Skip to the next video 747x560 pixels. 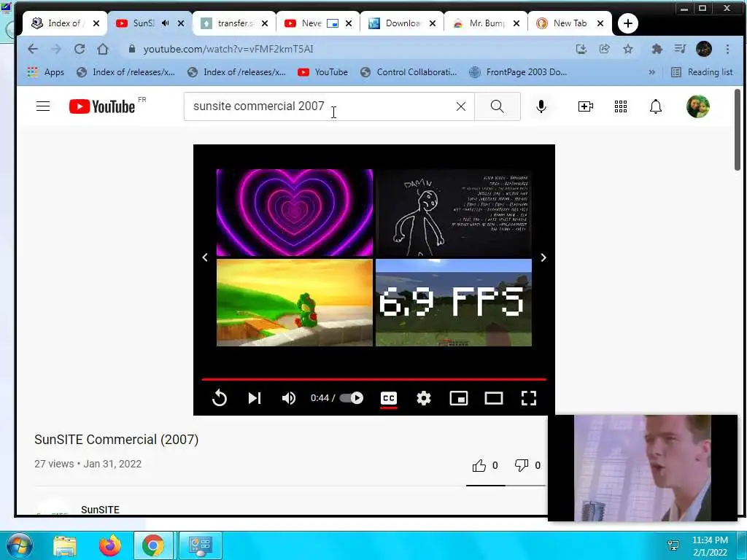coord(254,397)
